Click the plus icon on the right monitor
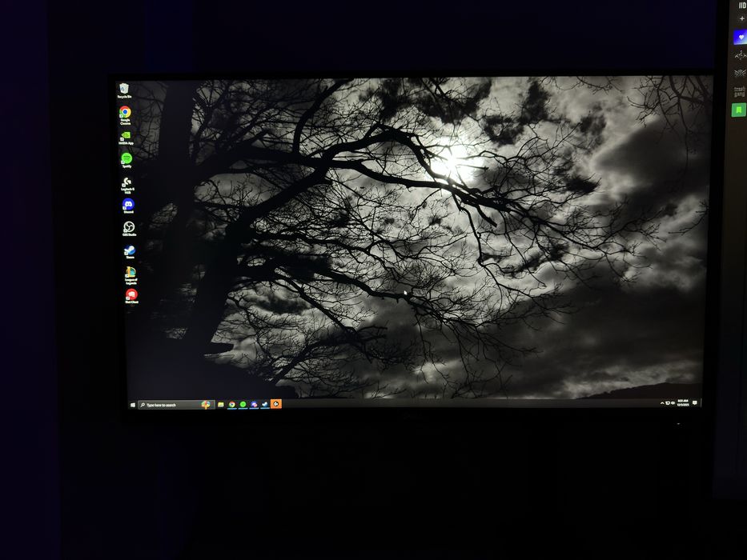Screen dimensions: 747x560 point(741,18)
